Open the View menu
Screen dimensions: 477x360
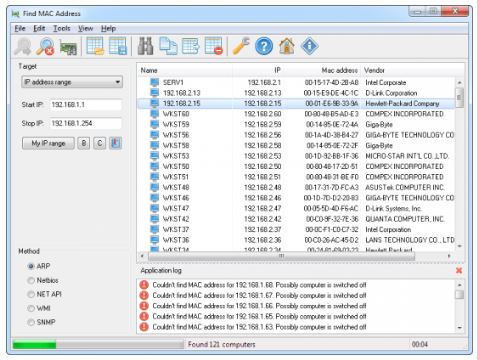[86, 28]
